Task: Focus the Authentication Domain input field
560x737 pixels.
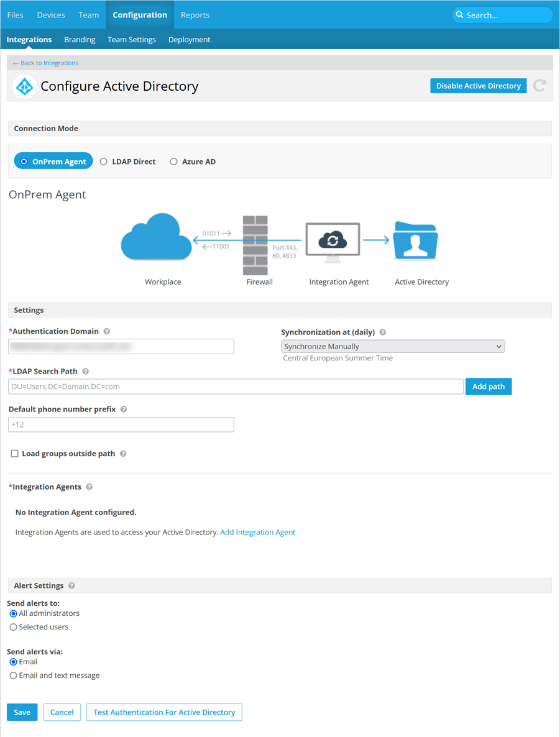Action: tap(121, 346)
